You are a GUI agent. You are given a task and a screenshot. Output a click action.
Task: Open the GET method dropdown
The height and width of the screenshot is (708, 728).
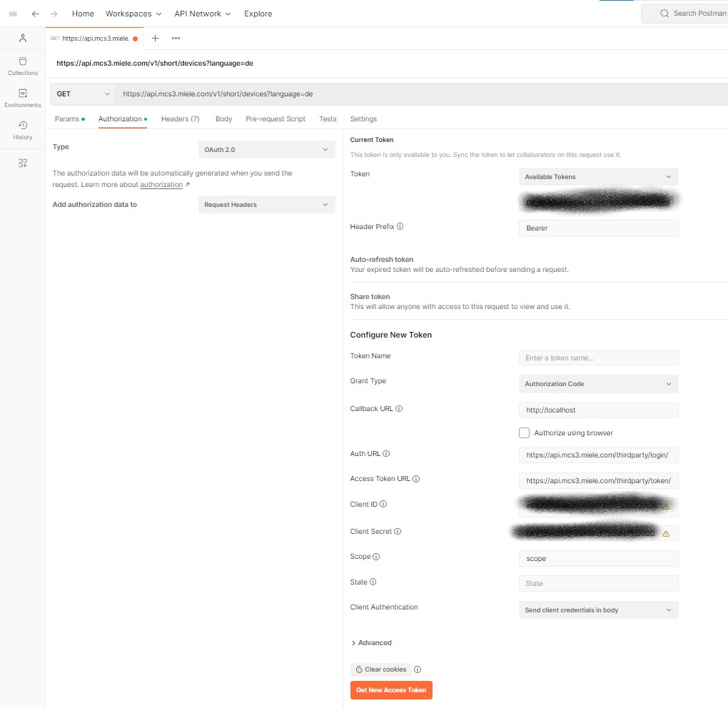[x=83, y=93]
